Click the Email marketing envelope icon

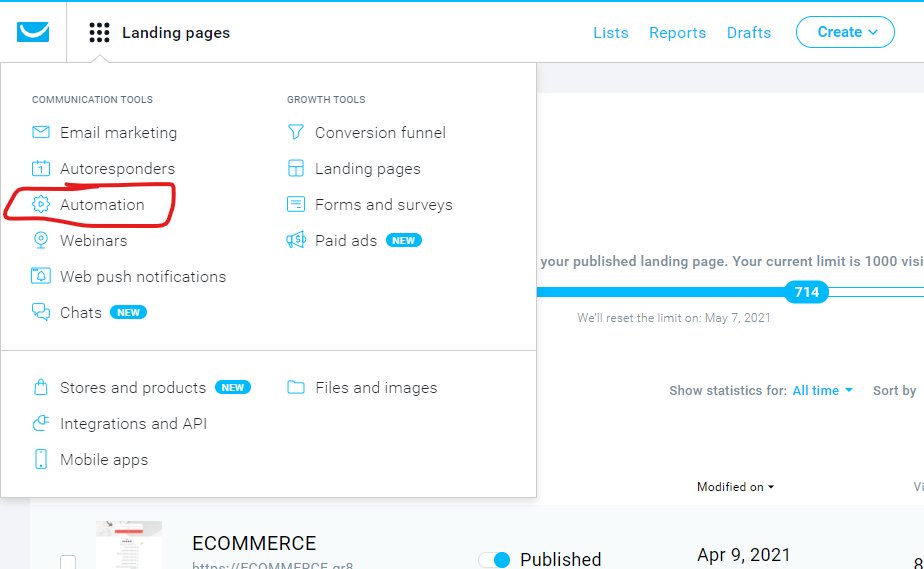[41, 132]
